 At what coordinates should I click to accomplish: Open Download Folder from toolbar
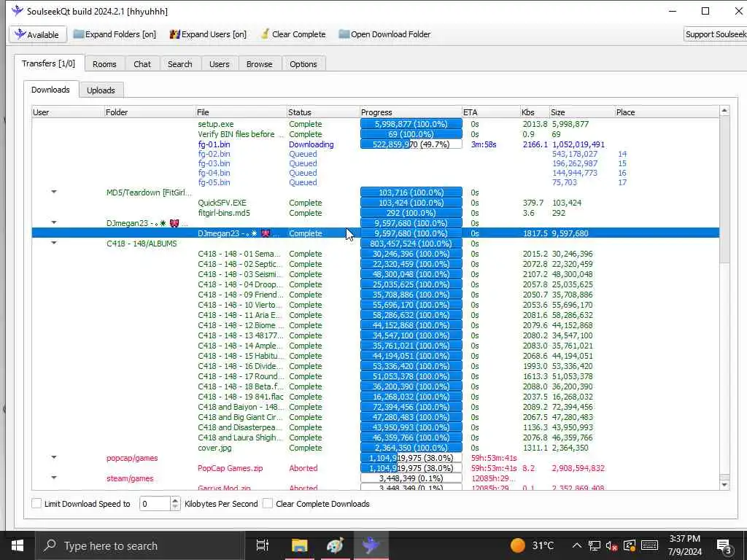tap(384, 34)
